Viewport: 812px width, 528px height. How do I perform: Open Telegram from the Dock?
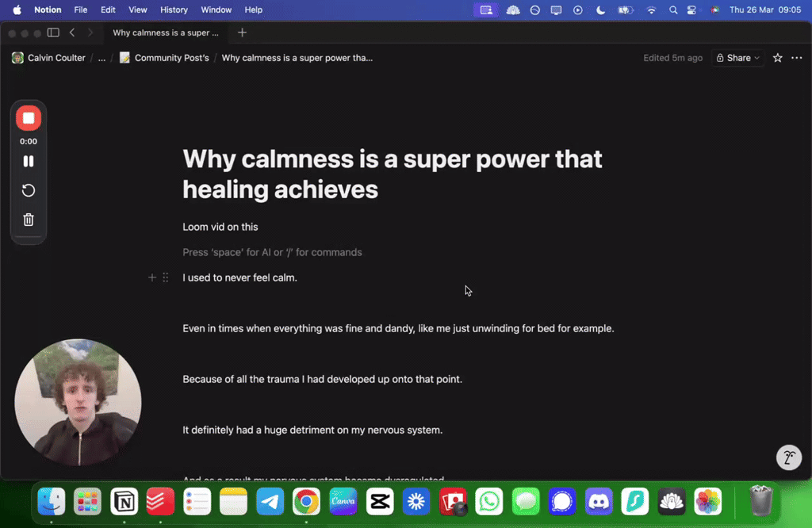[x=270, y=501]
